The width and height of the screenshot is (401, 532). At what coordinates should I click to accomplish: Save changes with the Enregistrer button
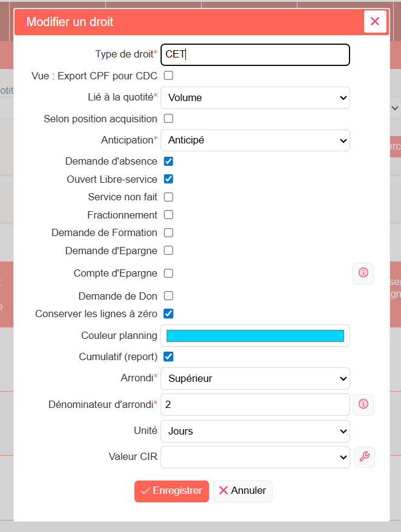171,491
